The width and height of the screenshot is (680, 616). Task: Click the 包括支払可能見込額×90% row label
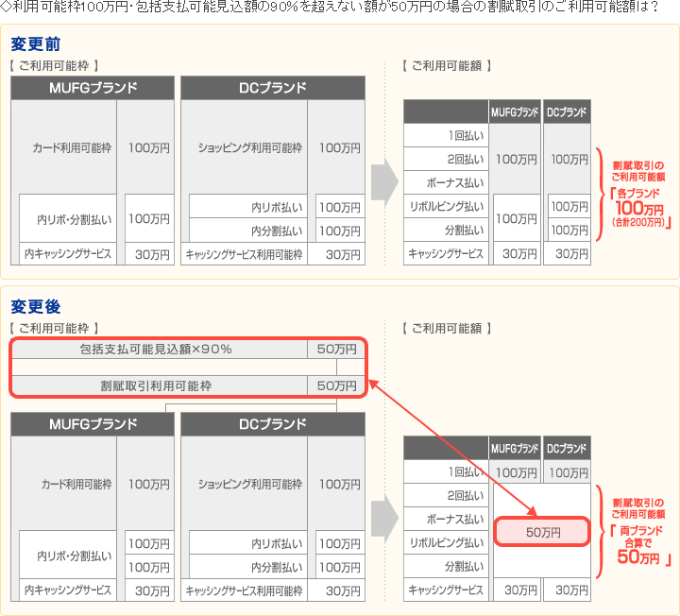coord(157,350)
